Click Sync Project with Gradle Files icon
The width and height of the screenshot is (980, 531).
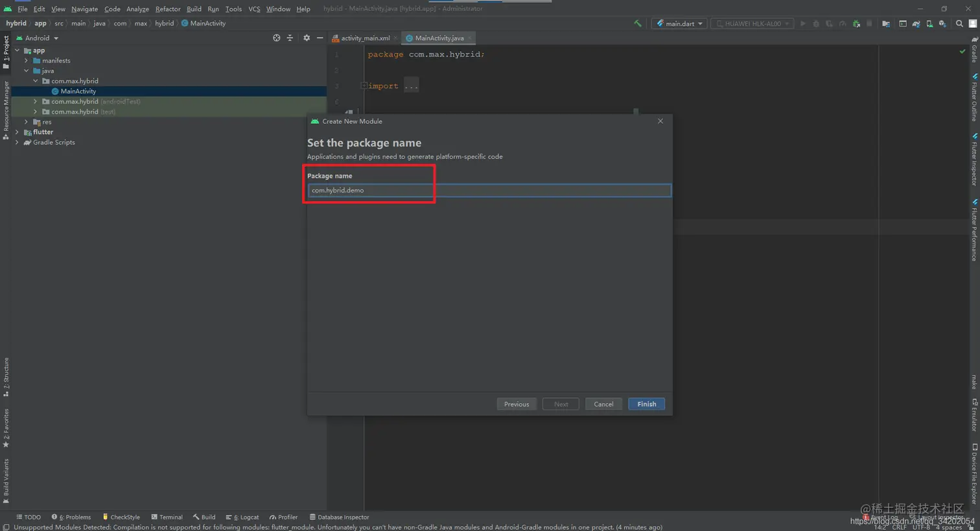tap(916, 23)
